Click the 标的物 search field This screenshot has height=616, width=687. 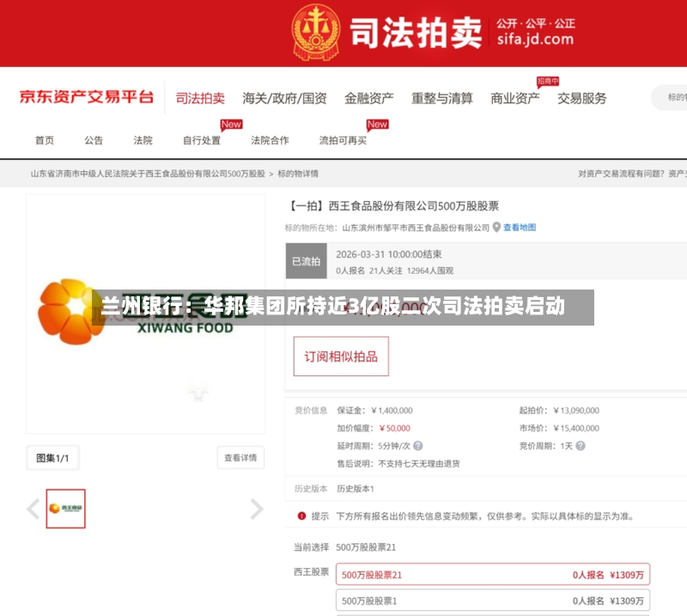click(670, 97)
